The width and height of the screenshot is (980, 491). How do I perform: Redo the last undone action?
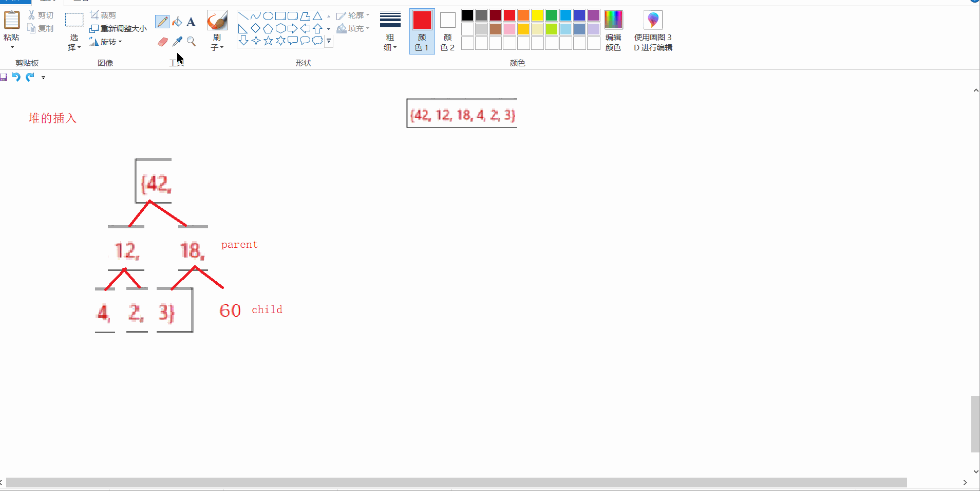[x=30, y=77]
